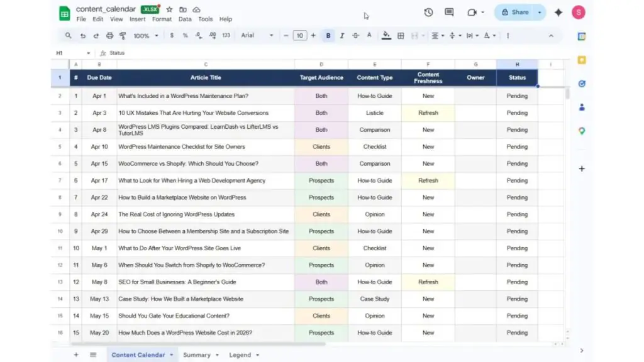Open the all sheets list icon
644x362 pixels.
(93, 354)
